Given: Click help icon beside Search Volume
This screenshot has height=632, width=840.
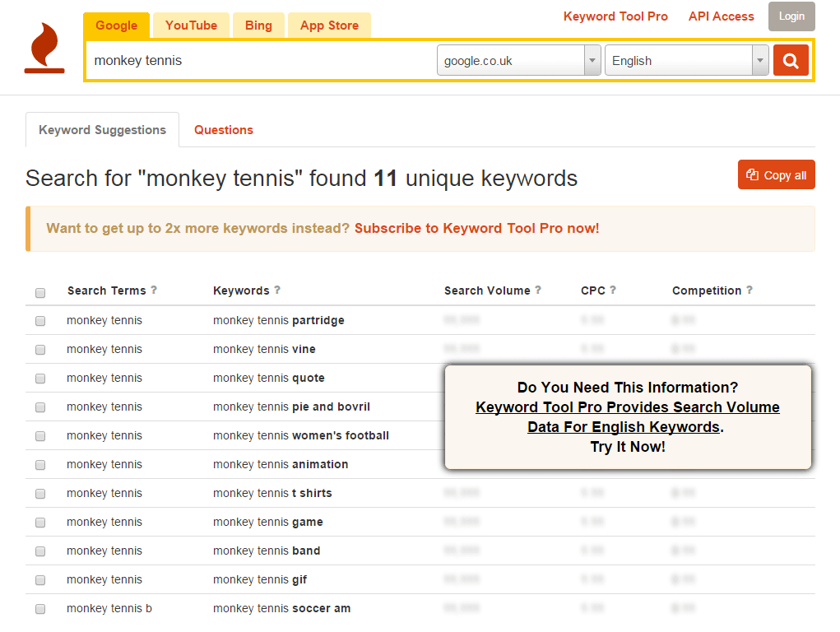Looking at the screenshot, I should tap(538, 290).
